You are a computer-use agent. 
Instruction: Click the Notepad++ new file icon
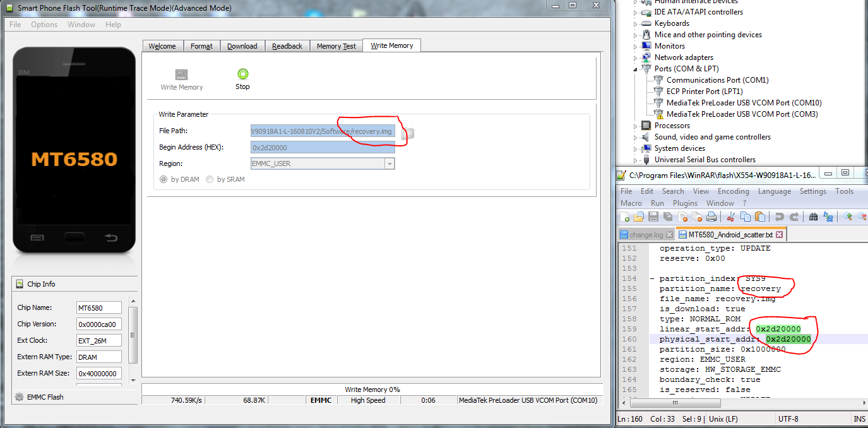(x=625, y=217)
